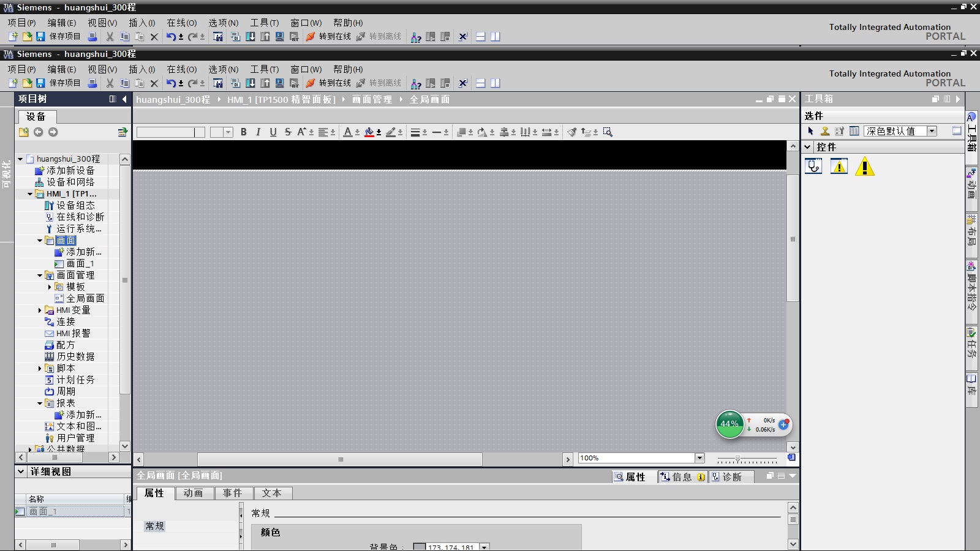Collapse the 报表 tree node
Viewport: 980px width, 551px height.
pos(40,403)
